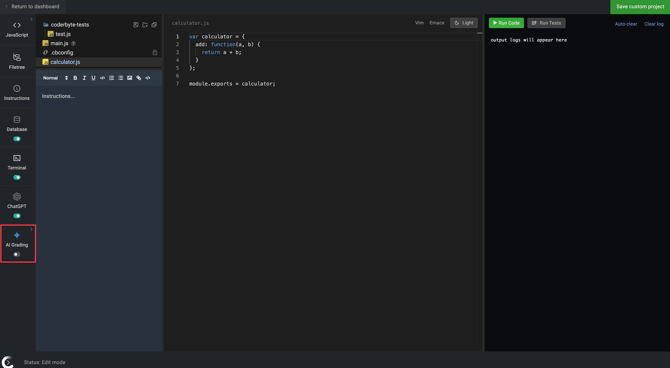This screenshot has height=368, width=670.
Task: Click line number 1 in the gutter
Action: point(177,37)
